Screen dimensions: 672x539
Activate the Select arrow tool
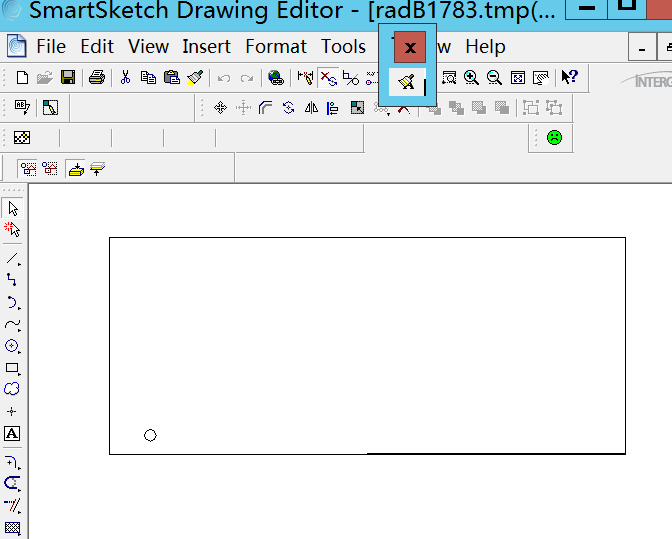13,209
